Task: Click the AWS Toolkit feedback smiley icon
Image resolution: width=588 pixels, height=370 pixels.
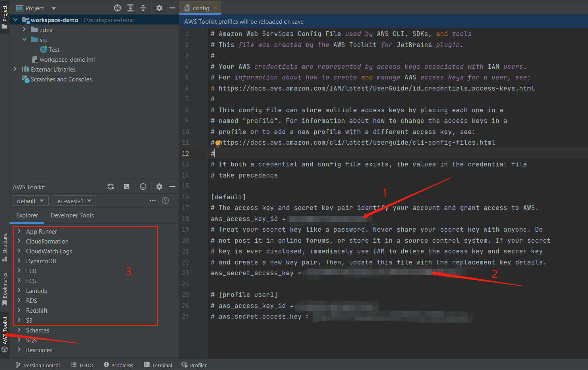Action: point(143,187)
